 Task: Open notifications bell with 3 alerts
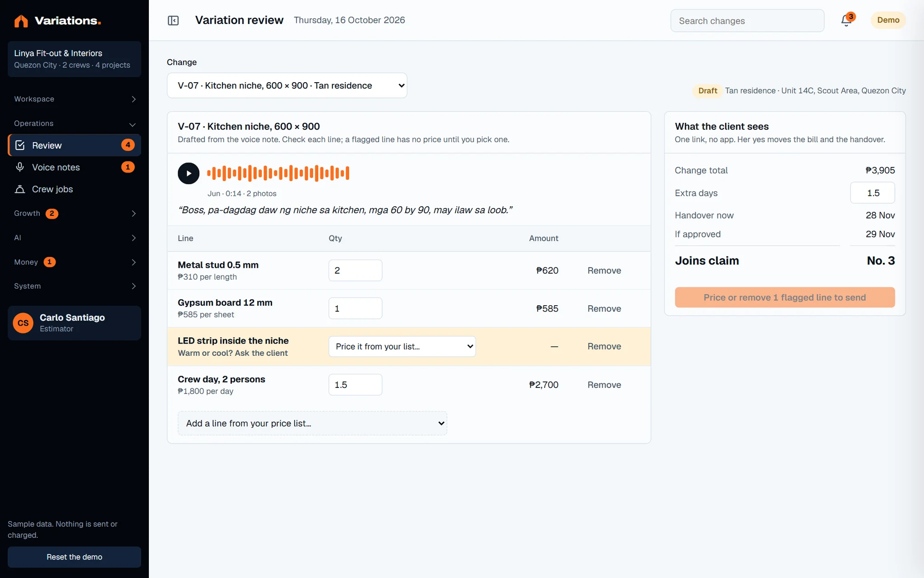coord(846,20)
